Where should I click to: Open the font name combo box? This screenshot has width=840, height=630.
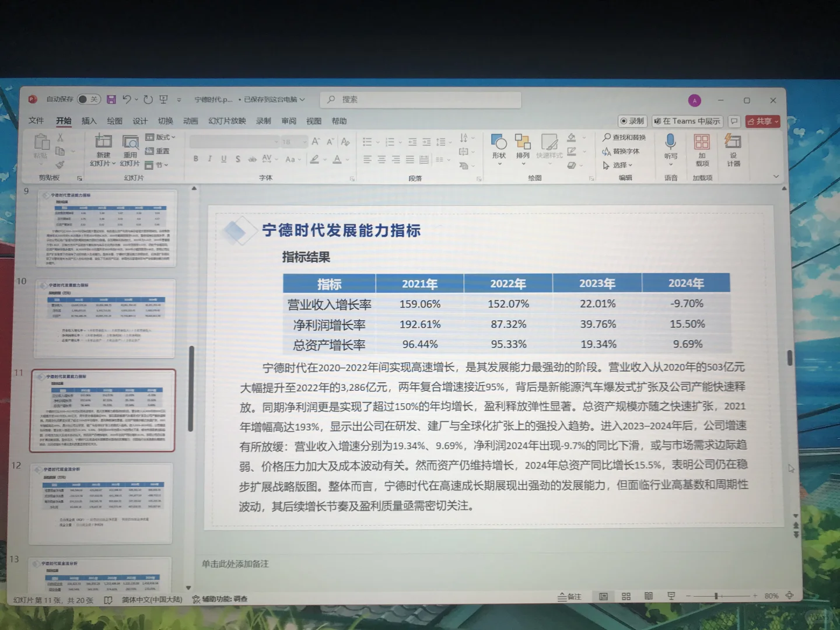click(x=234, y=142)
